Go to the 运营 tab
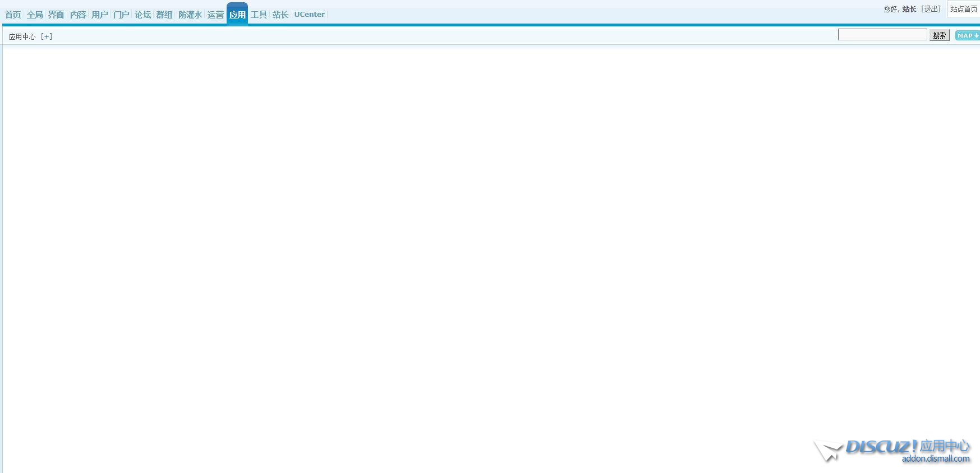980x473 pixels. coord(215,15)
